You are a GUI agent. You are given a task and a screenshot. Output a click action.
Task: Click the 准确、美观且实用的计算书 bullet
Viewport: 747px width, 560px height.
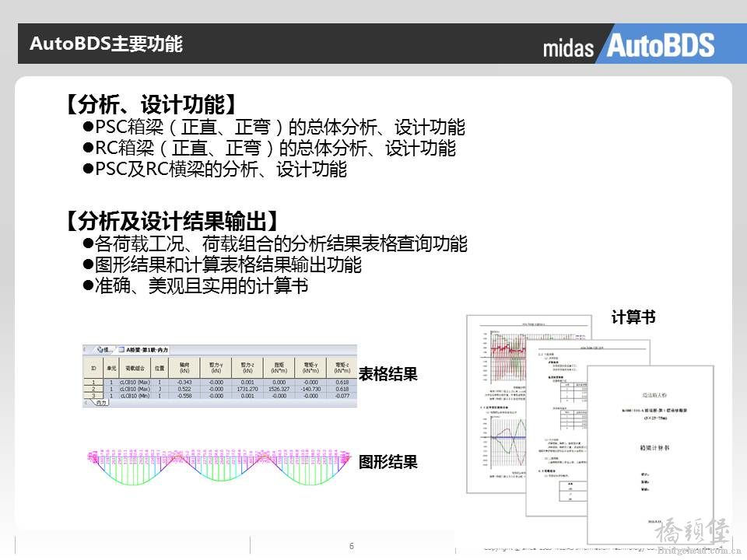tap(196, 285)
